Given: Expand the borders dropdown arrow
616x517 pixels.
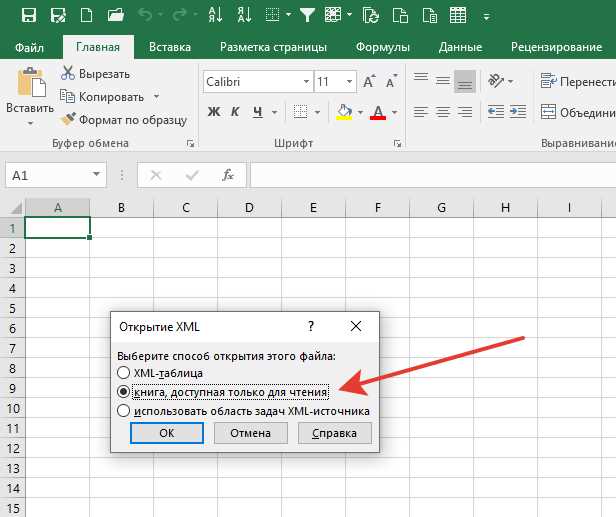Looking at the screenshot, I should [x=317, y=112].
